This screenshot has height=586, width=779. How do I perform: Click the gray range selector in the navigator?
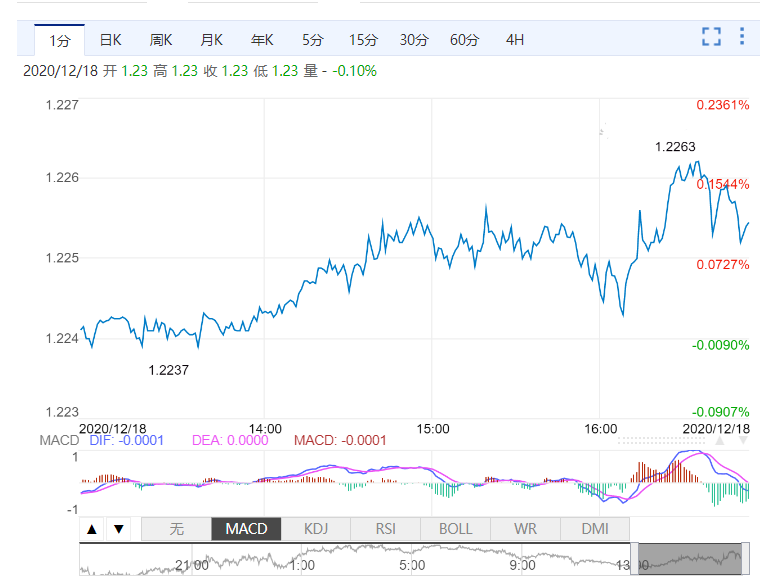point(690,559)
